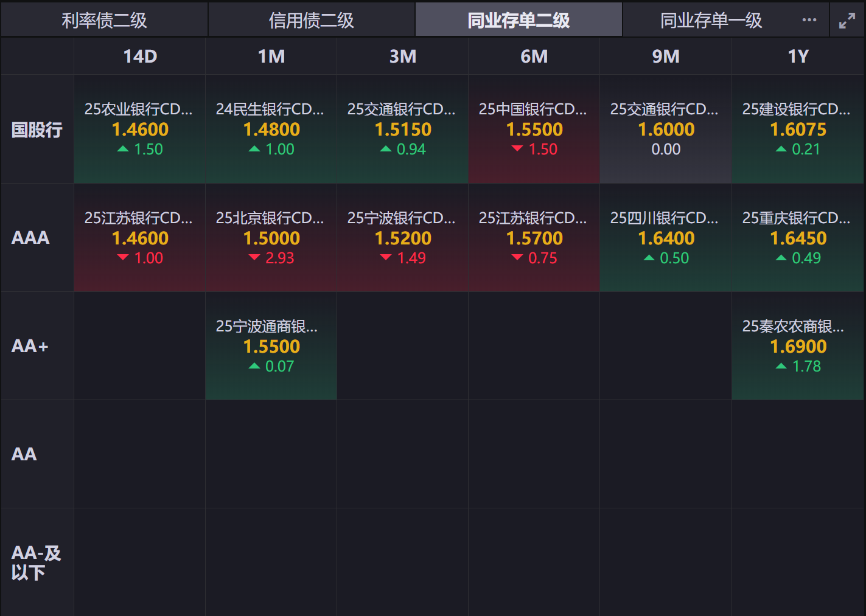Viewport: 866px width, 616px height.
Task: Select the AAA row label
Action: point(37,238)
